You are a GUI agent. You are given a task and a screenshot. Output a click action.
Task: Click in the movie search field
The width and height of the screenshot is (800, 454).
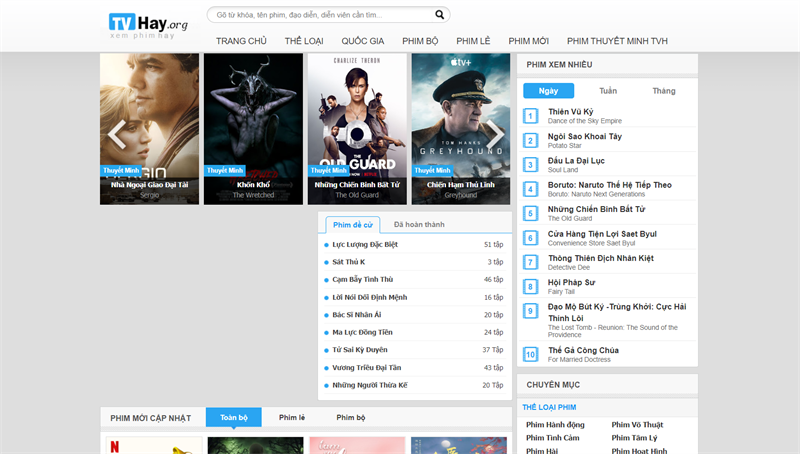pos(321,15)
